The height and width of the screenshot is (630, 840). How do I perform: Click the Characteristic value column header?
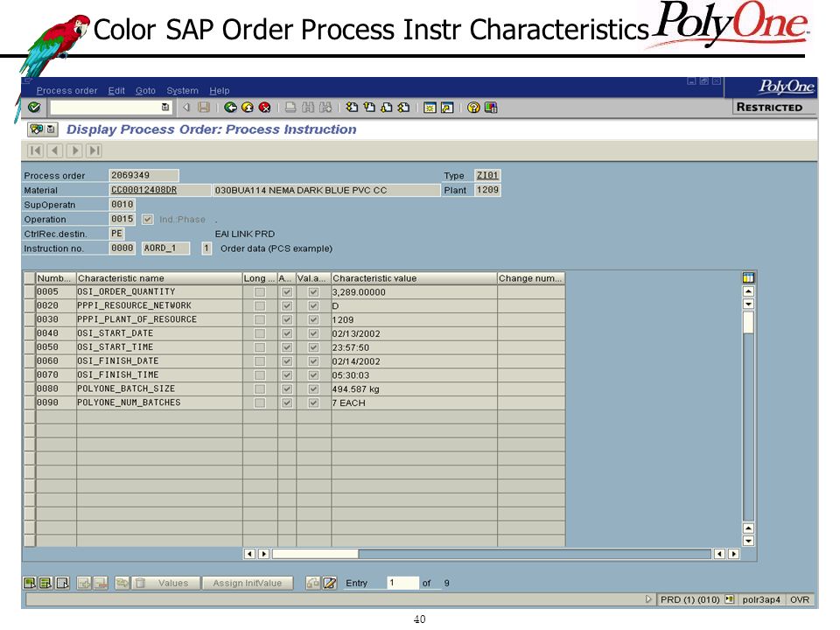pos(414,278)
